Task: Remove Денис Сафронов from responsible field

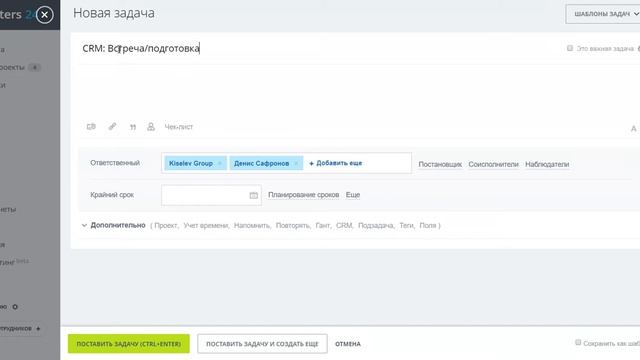Action: tap(296, 163)
